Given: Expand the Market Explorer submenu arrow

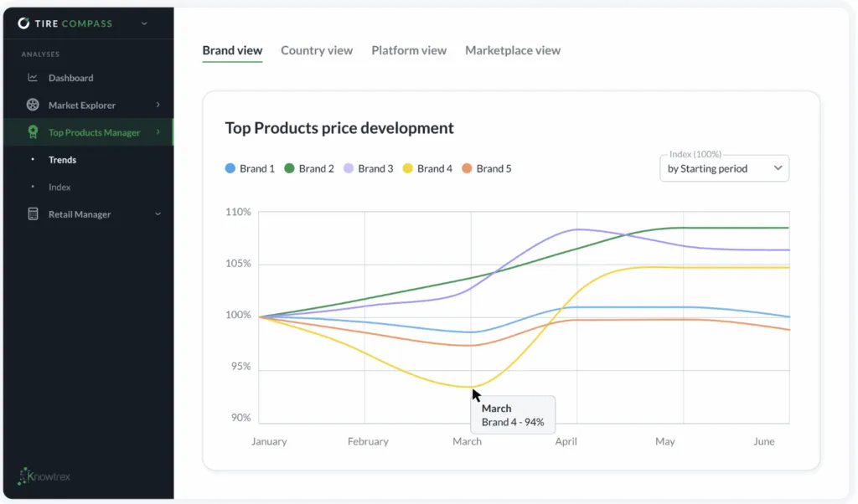Looking at the screenshot, I should pyautogui.click(x=158, y=105).
